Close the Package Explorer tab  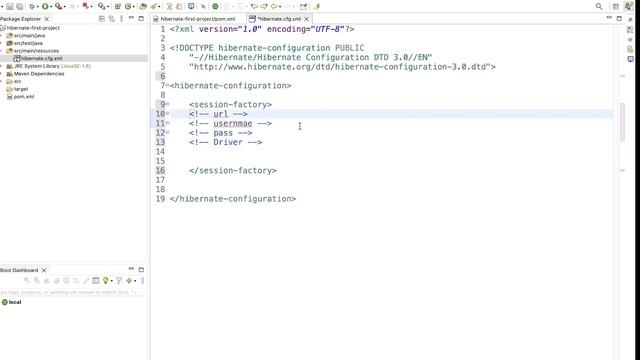(x=47, y=19)
